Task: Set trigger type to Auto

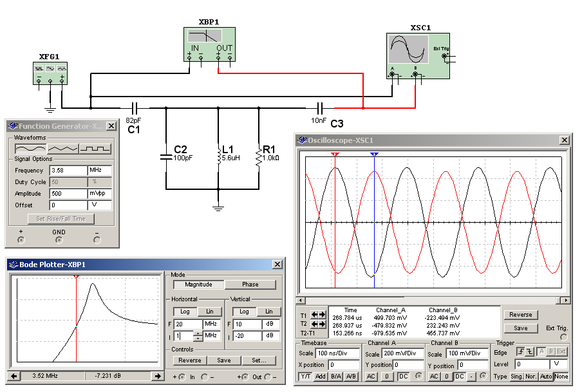Action: point(547,377)
